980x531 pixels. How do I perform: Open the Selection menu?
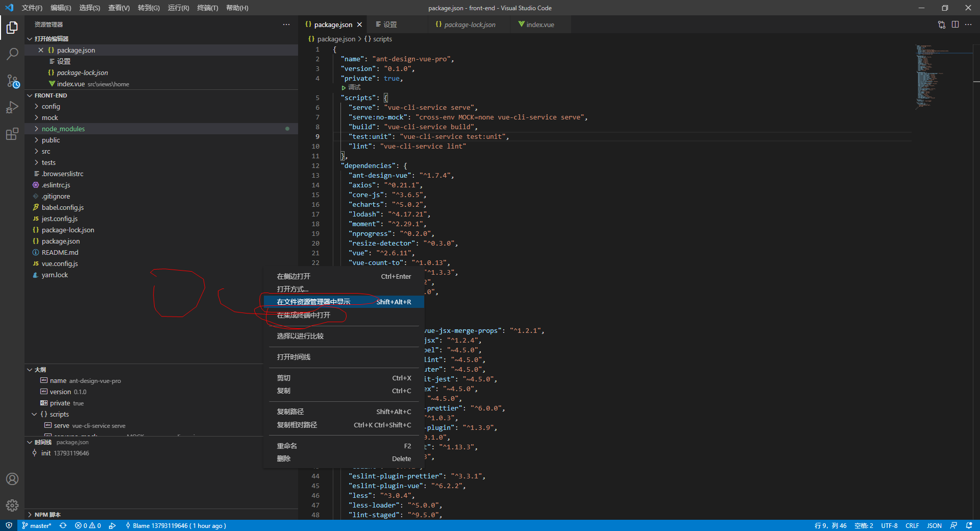coord(90,8)
